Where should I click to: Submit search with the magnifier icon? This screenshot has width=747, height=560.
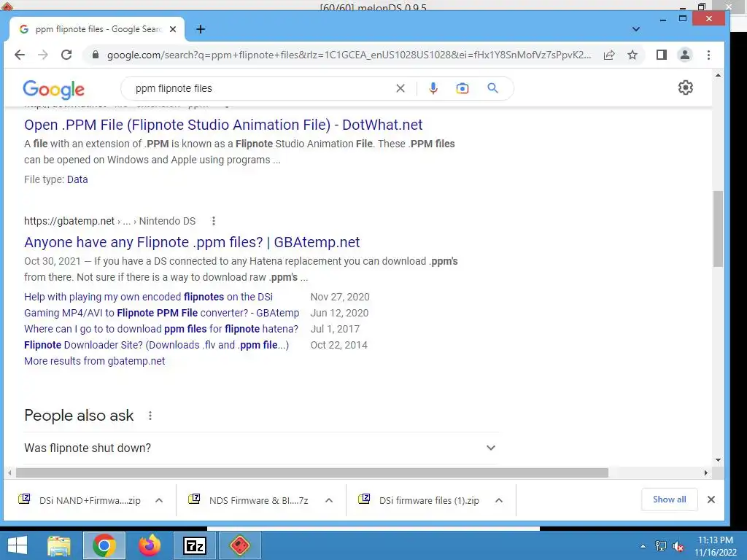point(492,88)
